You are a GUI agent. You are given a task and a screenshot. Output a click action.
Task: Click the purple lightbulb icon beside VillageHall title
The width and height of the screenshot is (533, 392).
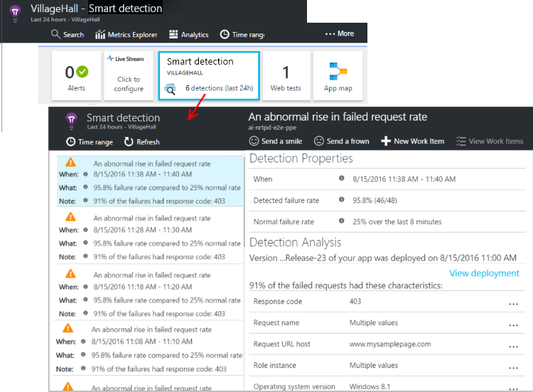15,13
